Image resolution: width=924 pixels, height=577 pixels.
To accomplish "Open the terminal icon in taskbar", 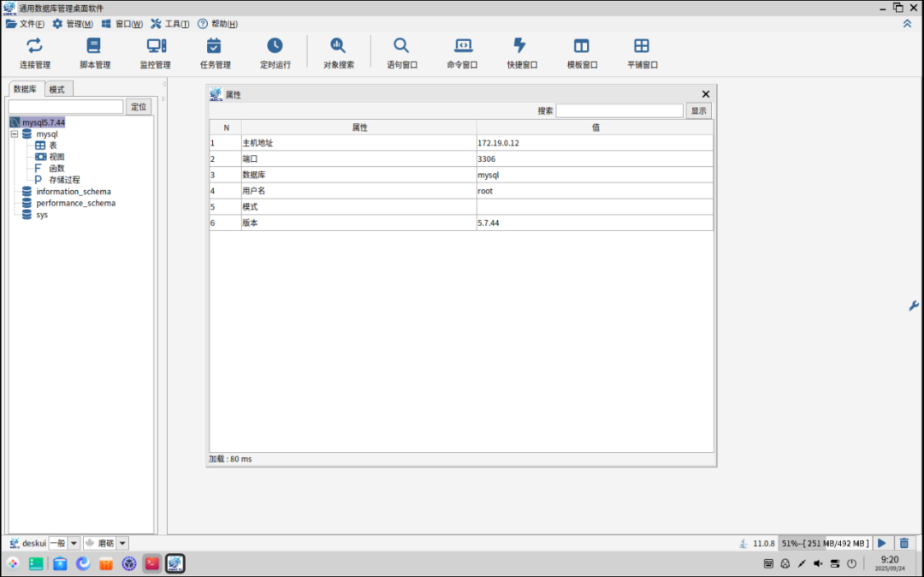I will [152, 564].
